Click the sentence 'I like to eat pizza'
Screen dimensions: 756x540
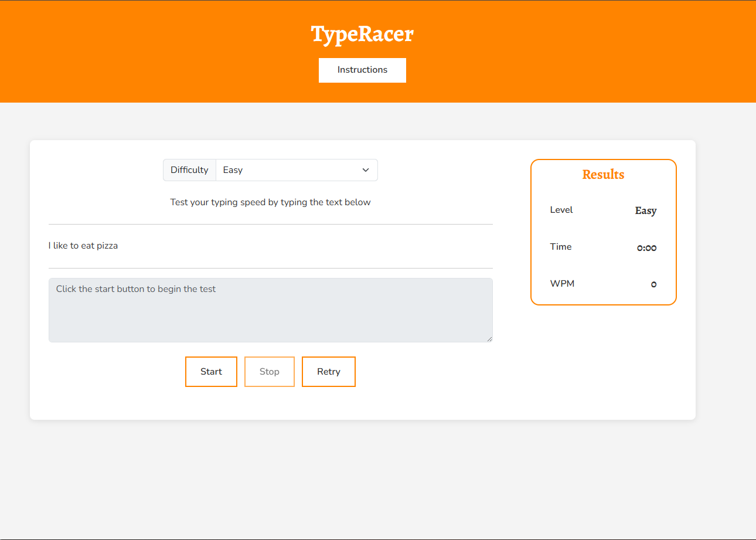83,245
